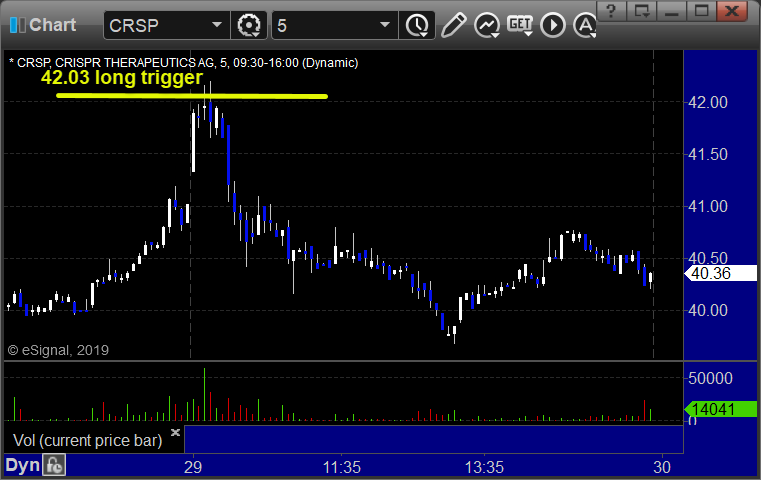Toggle the Dyn dynamic mode button

pyautogui.click(x=22, y=465)
